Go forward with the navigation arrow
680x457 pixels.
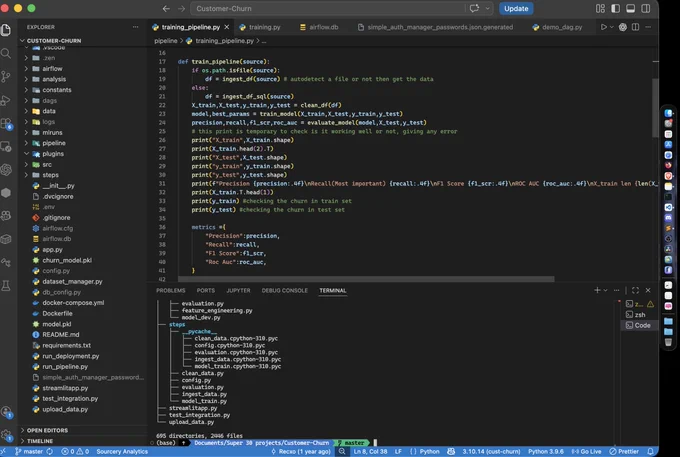coord(181,9)
